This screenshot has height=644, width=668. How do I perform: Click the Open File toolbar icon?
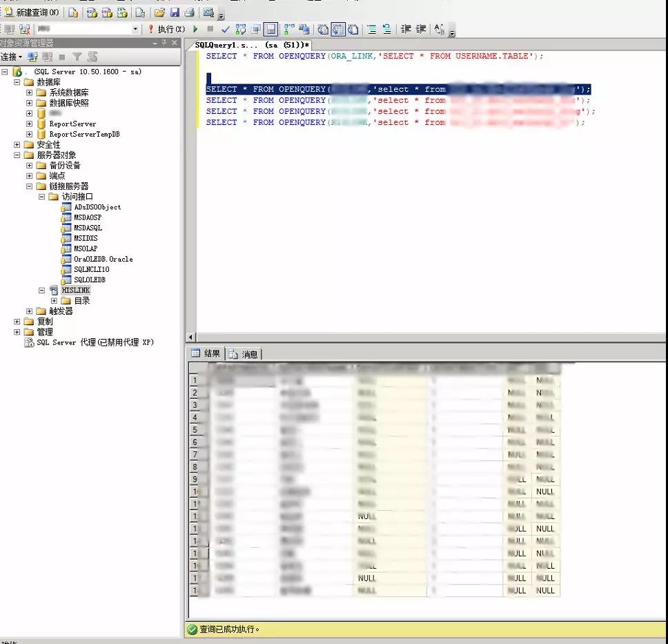160,12
